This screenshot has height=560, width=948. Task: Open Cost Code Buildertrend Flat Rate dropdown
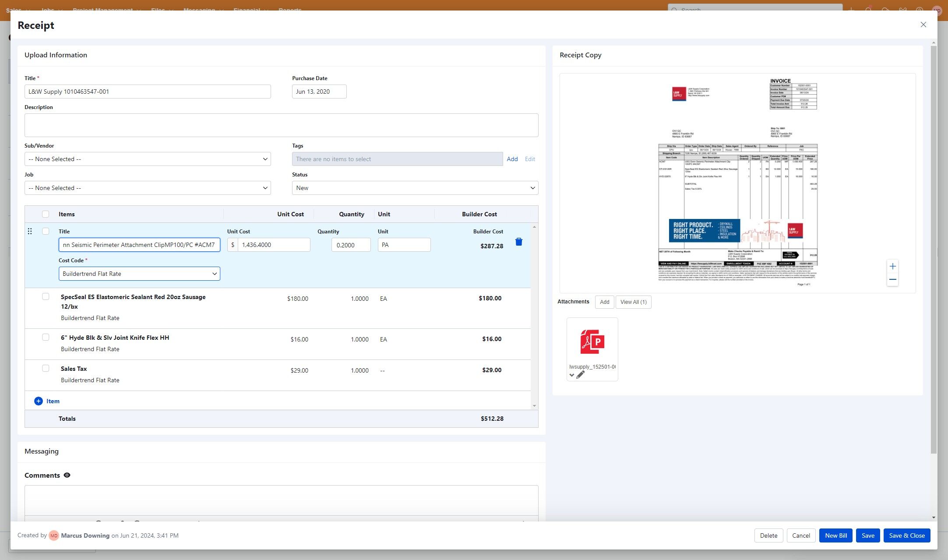tap(139, 274)
